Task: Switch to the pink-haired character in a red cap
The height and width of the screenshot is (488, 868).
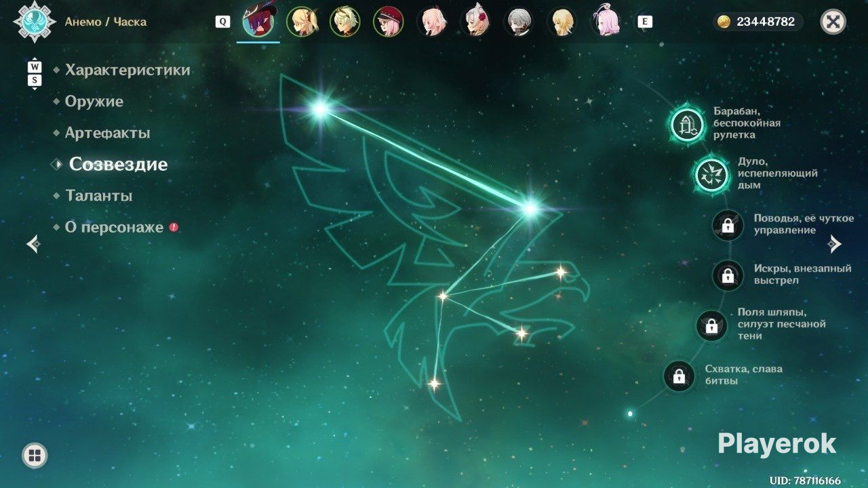Action: coord(389,22)
